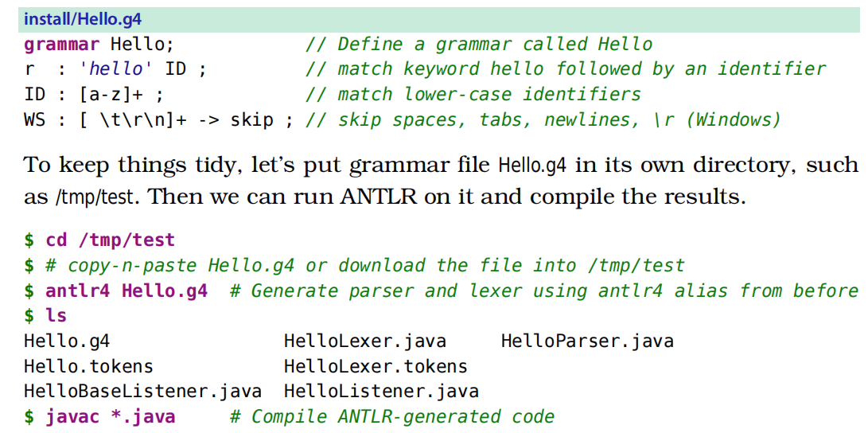The height and width of the screenshot is (433, 868).
Task: Click the '$ ls' command
Action: coord(45,316)
